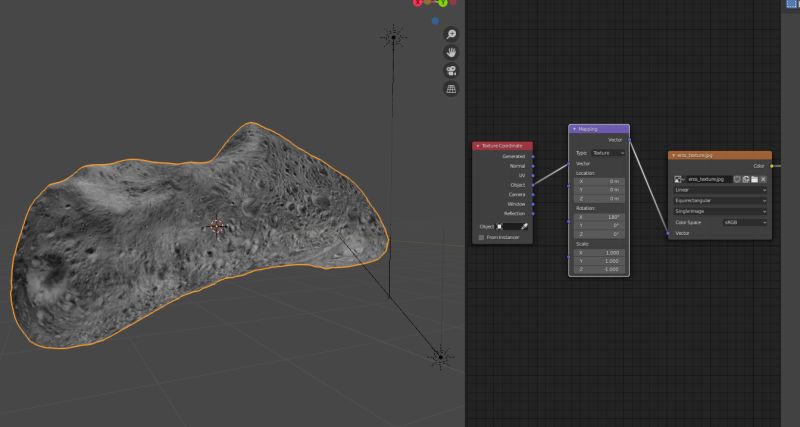This screenshot has height=427, width=800.
Task: Click the Location X field
Action: 599,182
